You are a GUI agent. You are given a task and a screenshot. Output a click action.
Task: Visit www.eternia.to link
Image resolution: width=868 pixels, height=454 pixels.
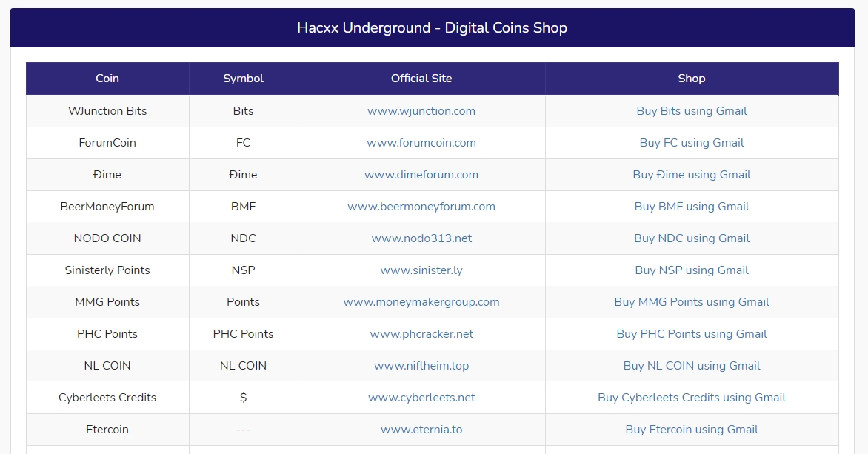point(421,429)
